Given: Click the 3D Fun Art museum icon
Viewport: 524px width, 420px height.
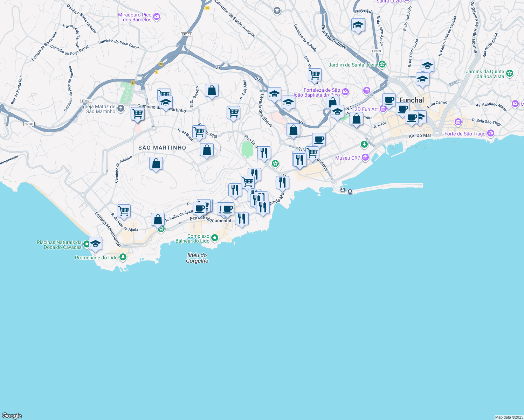Looking at the screenshot, I should (383, 109).
